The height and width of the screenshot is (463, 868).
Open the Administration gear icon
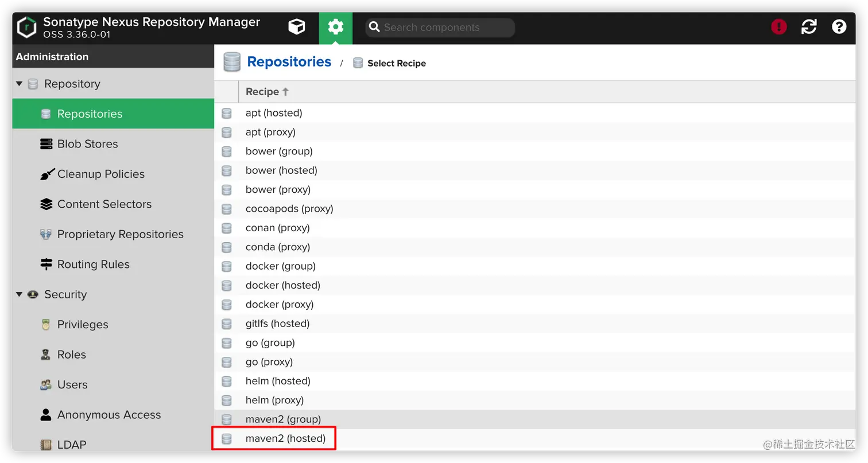pos(336,27)
